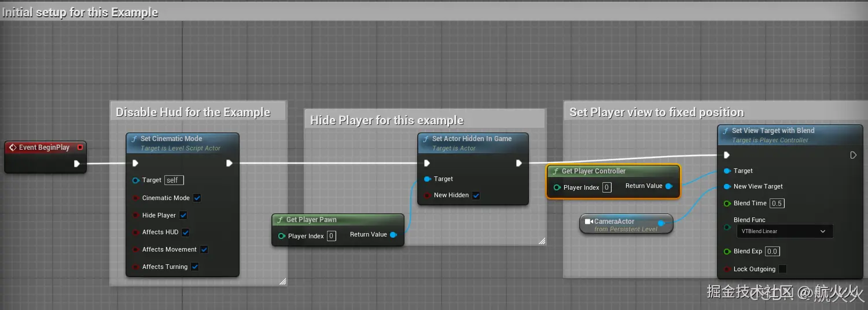Click the Blend Time value field
Image resolution: width=868 pixels, height=310 pixels.
[x=777, y=204]
